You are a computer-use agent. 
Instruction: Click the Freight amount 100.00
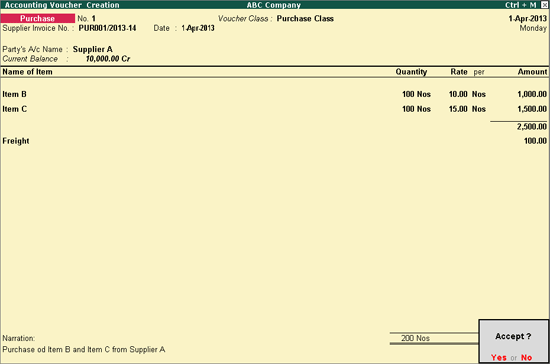(x=535, y=141)
